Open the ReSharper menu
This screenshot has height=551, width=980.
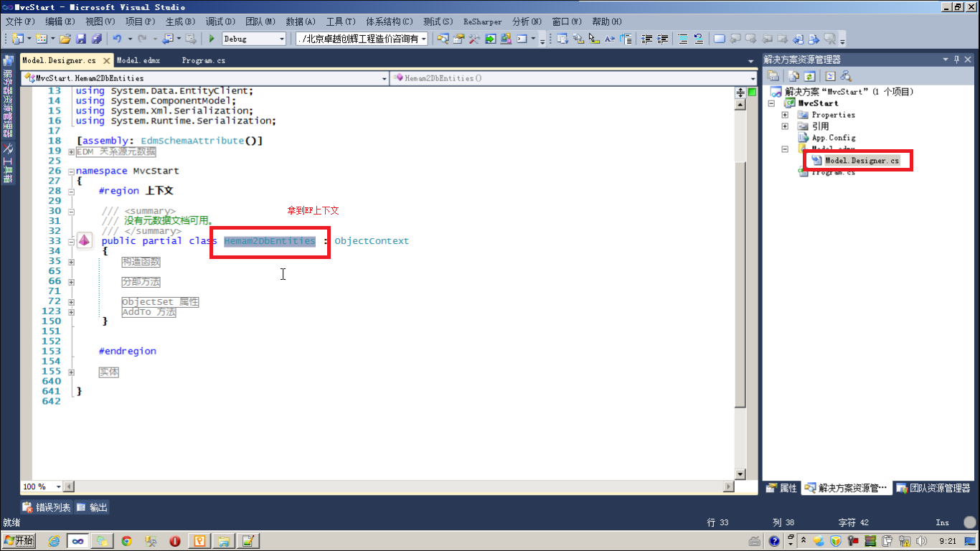click(x=483, y=22)
